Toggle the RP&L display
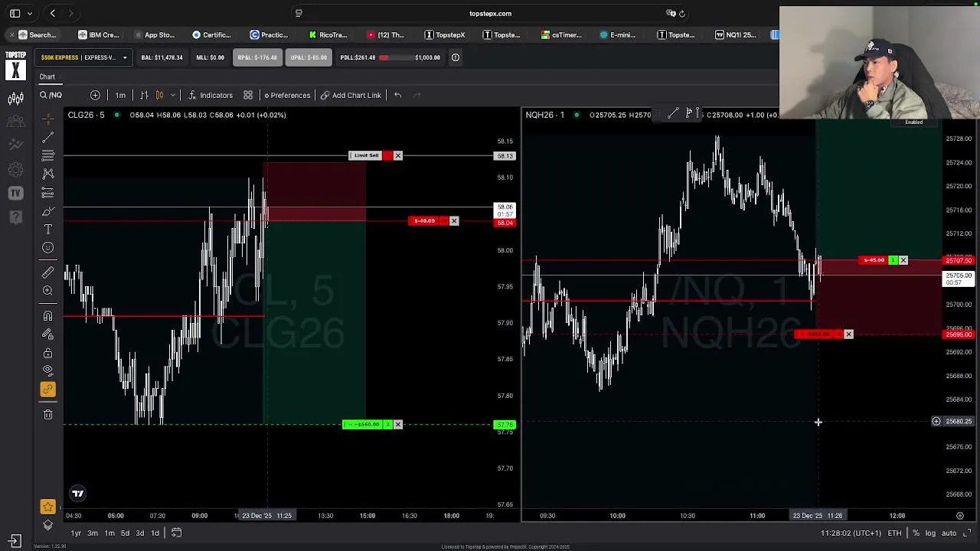The image size is (980, 551). pos(256,57)
